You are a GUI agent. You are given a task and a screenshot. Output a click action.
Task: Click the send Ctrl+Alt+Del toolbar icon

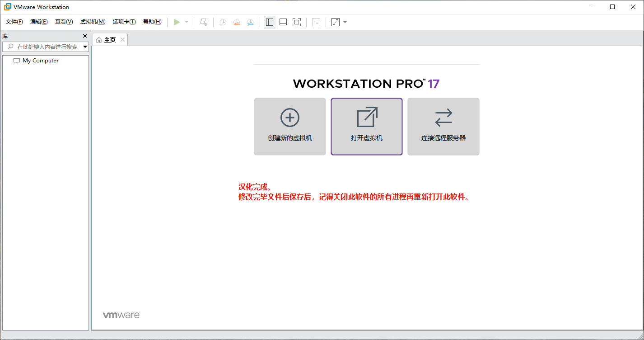point(204,22)
